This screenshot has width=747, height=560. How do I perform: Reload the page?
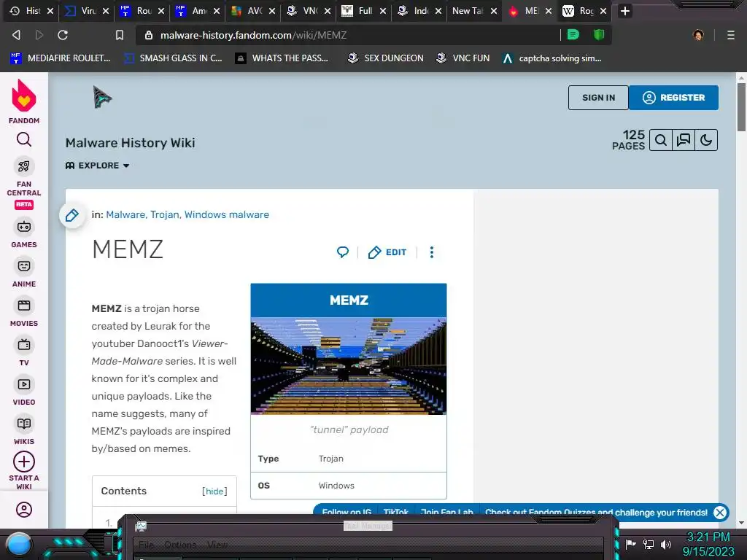(x=63, y=35)
